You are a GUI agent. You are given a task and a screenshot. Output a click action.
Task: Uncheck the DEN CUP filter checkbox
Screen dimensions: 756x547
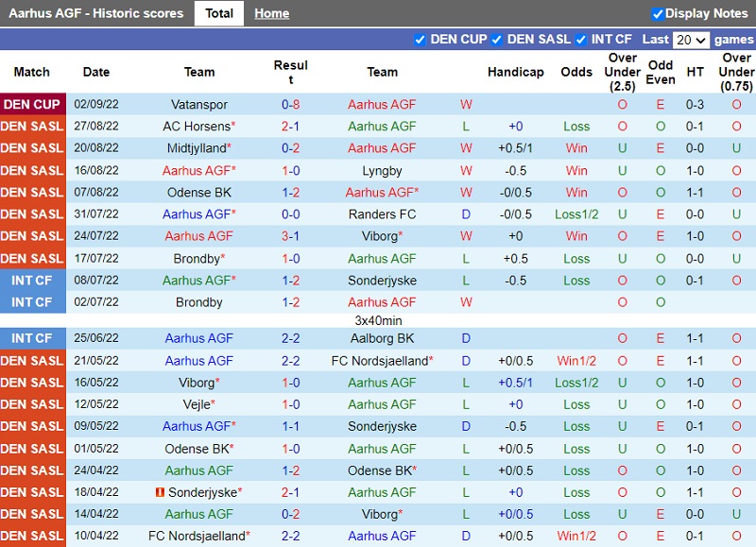(x=421, y=40)
